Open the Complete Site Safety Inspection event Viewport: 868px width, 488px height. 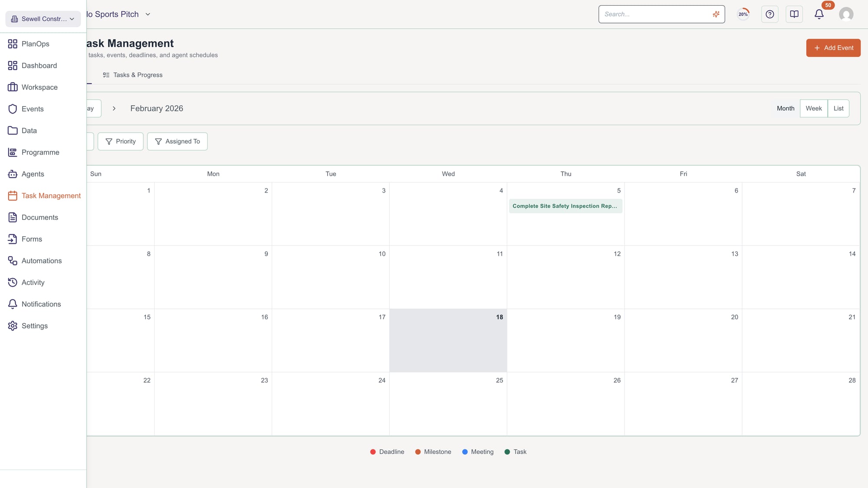566,206
